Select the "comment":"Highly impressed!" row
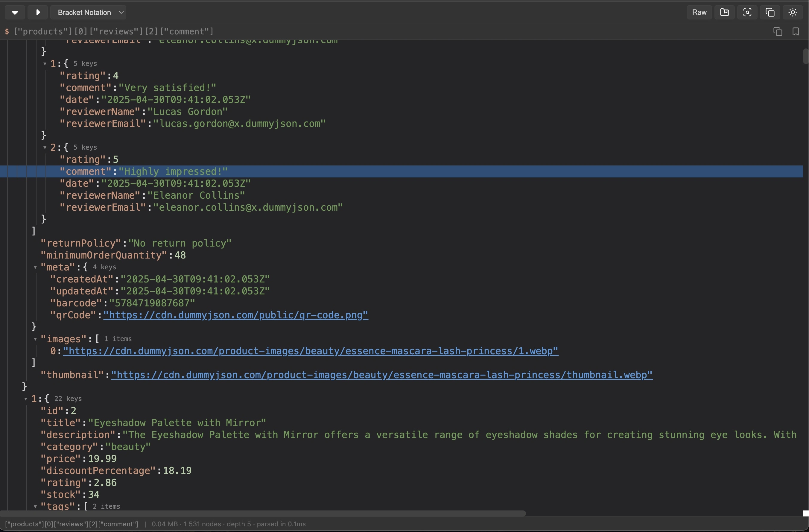 coord(402,172)
